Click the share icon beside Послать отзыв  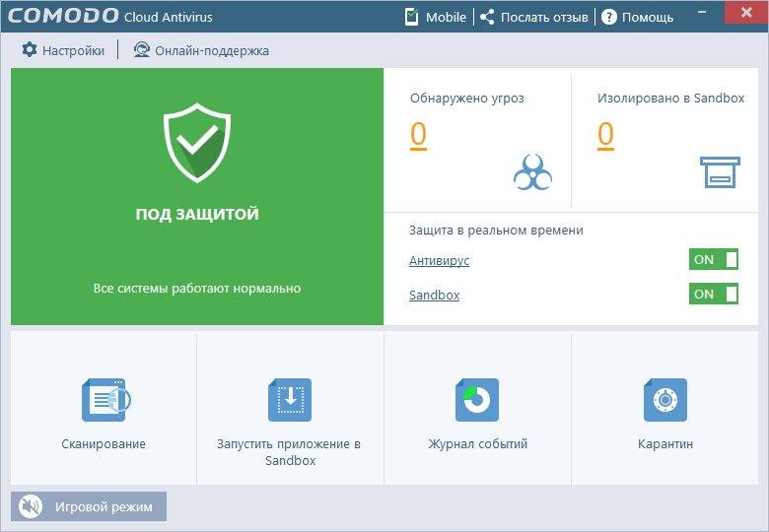click(487, 17)
